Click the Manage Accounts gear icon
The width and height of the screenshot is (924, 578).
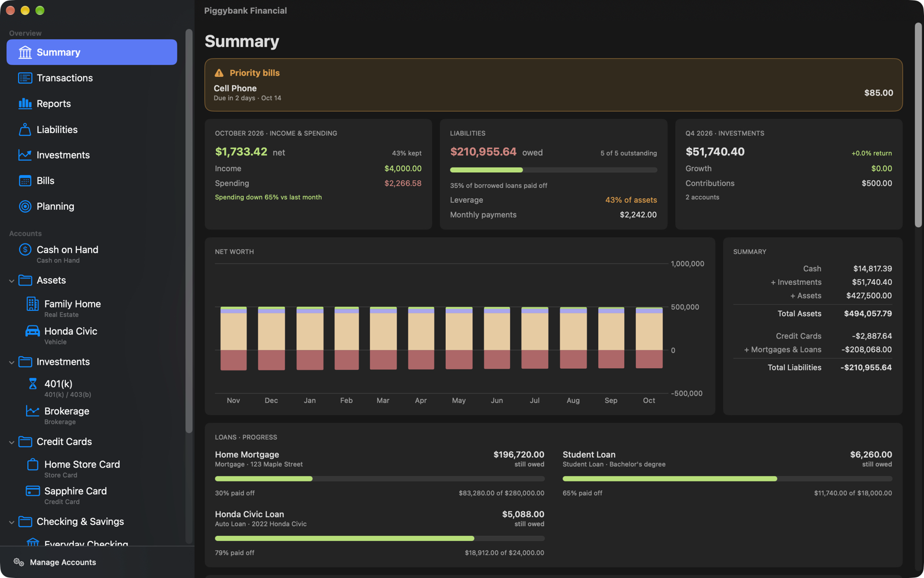[x=18, y=562]
